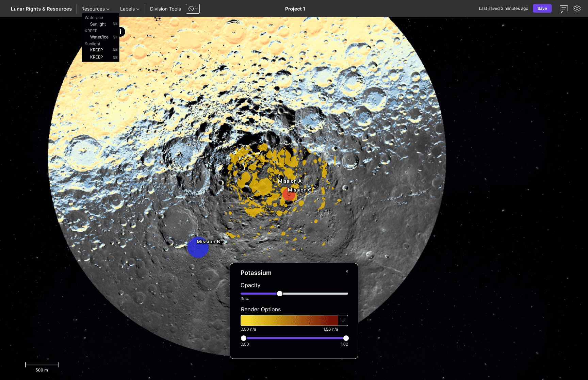Viewport: 588px width, 380px height.
Task: Click the info circle icon on map
Action: (x=121, y=32)
